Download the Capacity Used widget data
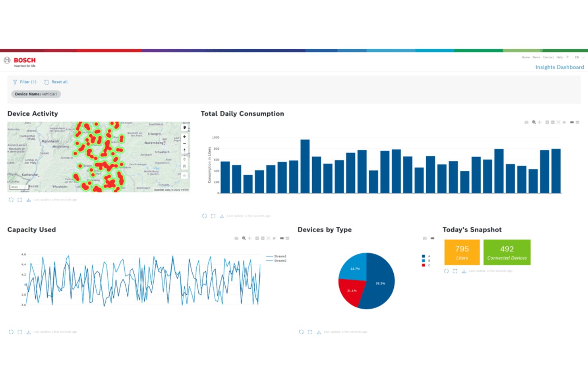 pyautogui.click(x=29, y=332)
